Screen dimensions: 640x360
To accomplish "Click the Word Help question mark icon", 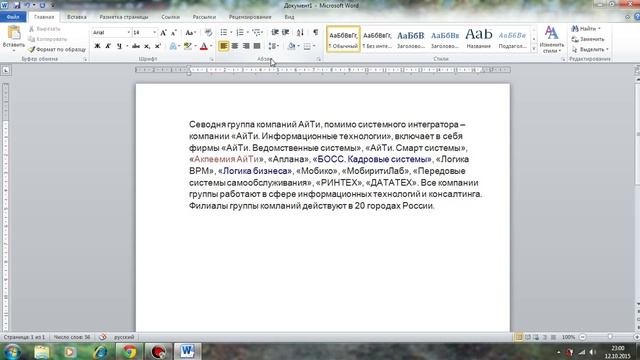I will pyautogui.click(x=637, y=17).
